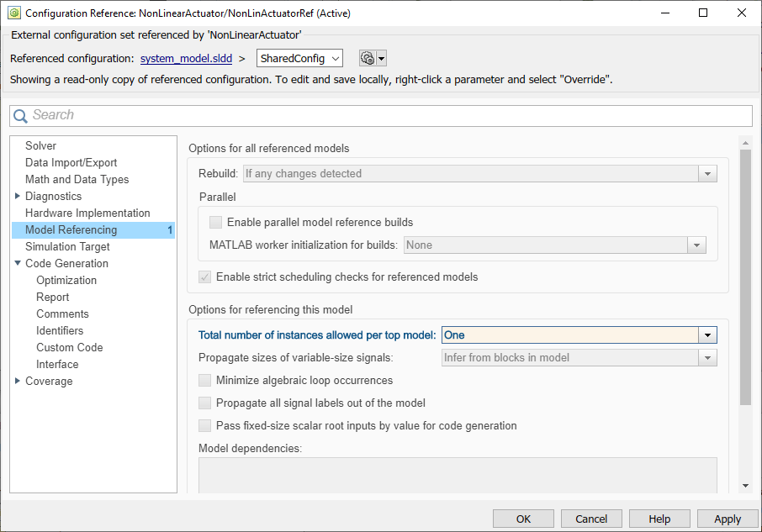Click into the Search field

387,115
